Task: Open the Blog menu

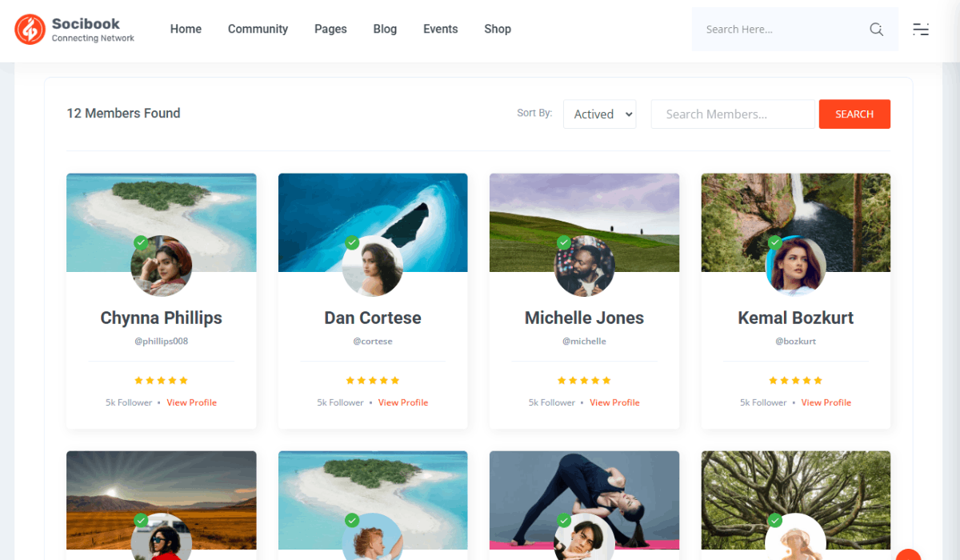Action: 385,29
